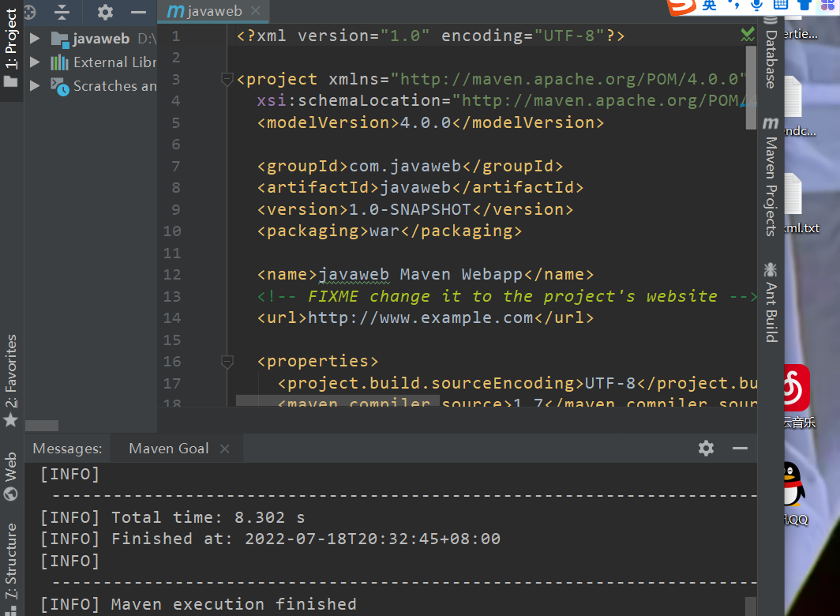Click the Project panel settings gear icon
840x616 pixels.
pyautogui.click(x=105, y=12)
